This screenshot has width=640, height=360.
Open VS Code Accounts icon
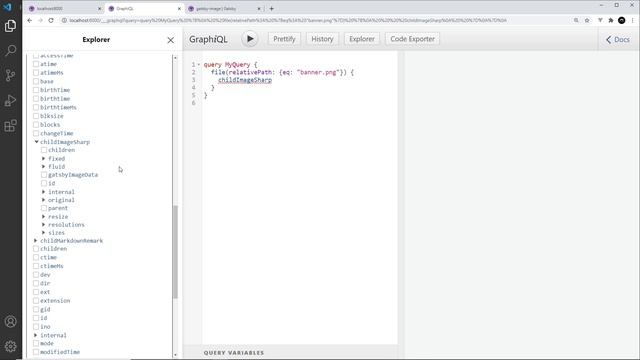pos(11,322)
